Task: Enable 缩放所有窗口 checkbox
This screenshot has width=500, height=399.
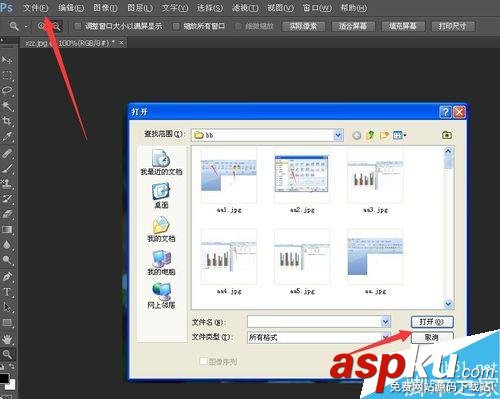Action: (176, 26)
